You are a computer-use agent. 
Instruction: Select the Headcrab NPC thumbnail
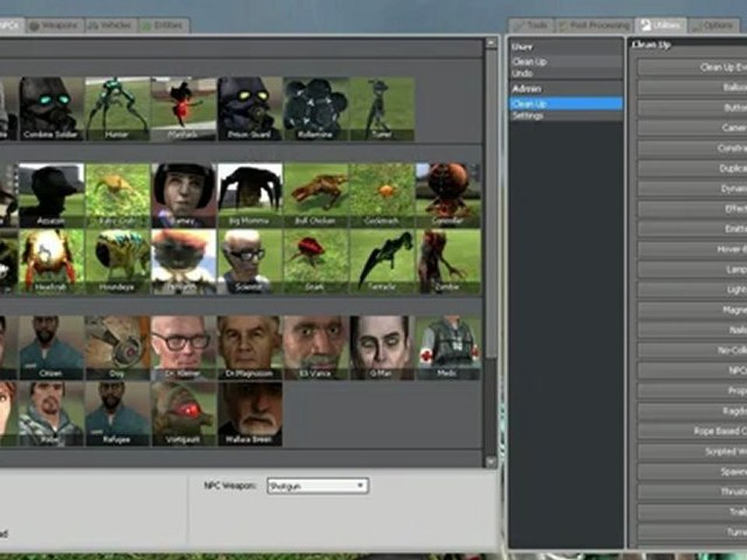[x=51, y=261]
